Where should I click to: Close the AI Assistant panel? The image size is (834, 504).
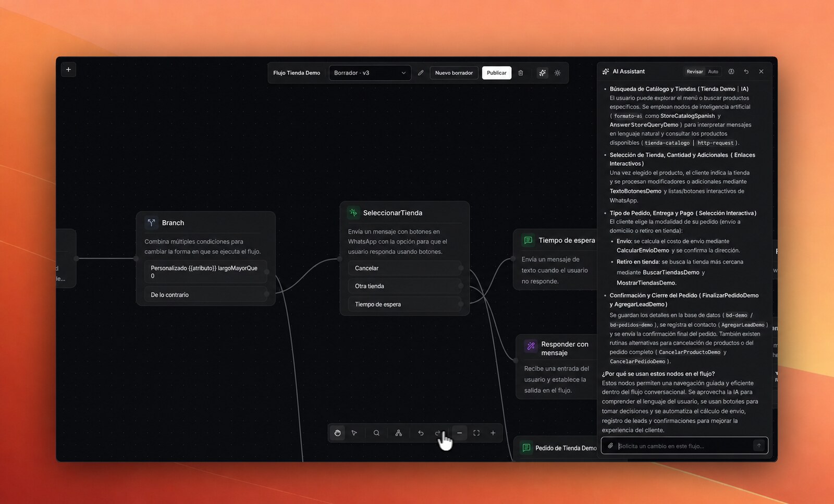click(761, 71)
